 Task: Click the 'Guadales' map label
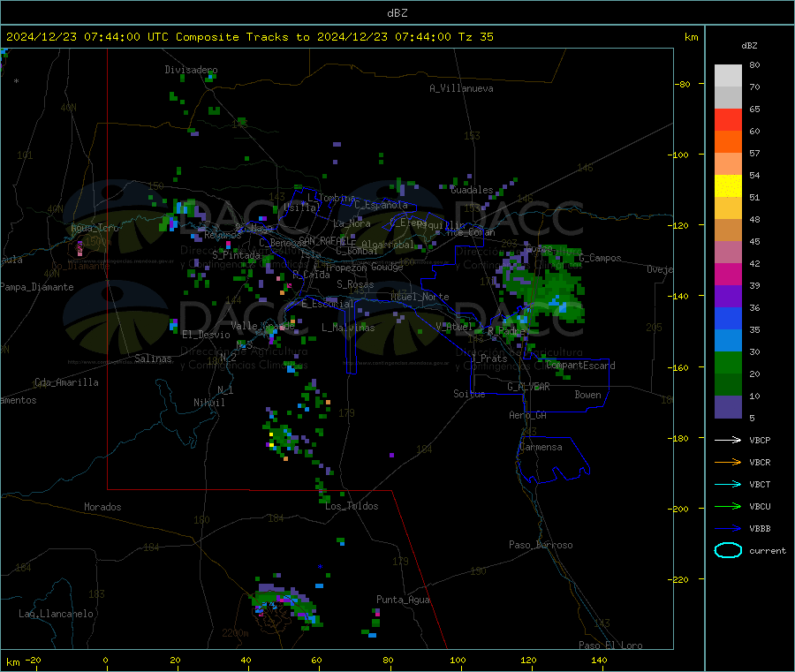472,190
